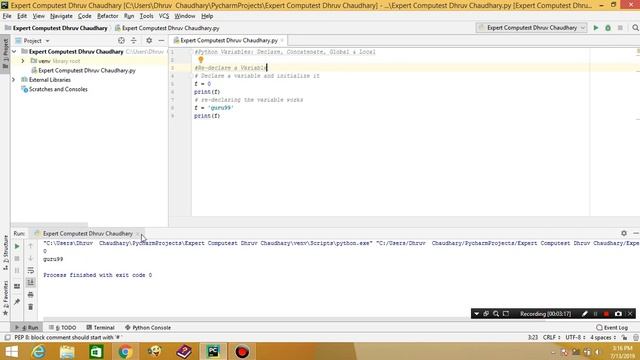
Task: Collapse the Expert Computest Dhruv Chaudhary project root
Action: click(14, 52)
